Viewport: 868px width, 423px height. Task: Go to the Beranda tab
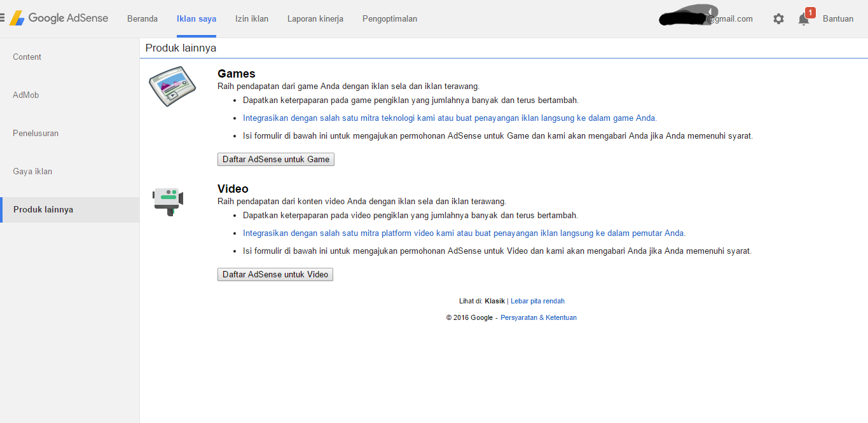click(142, 19)
